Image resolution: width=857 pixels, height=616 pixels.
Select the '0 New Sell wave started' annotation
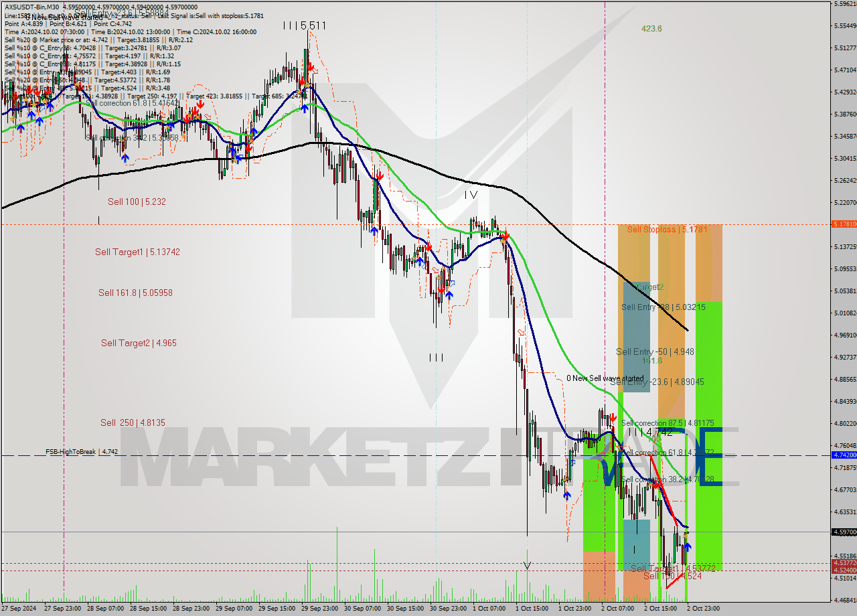pyautogui.click(x=605, y=378)
